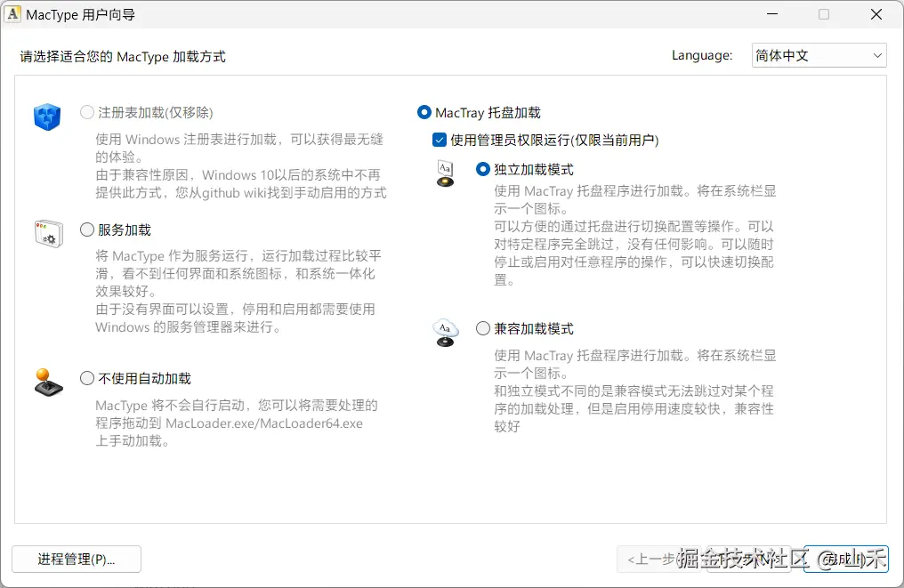Click the Language: label
The height and width of the screenshot is (588, 904).
[702, 55]
